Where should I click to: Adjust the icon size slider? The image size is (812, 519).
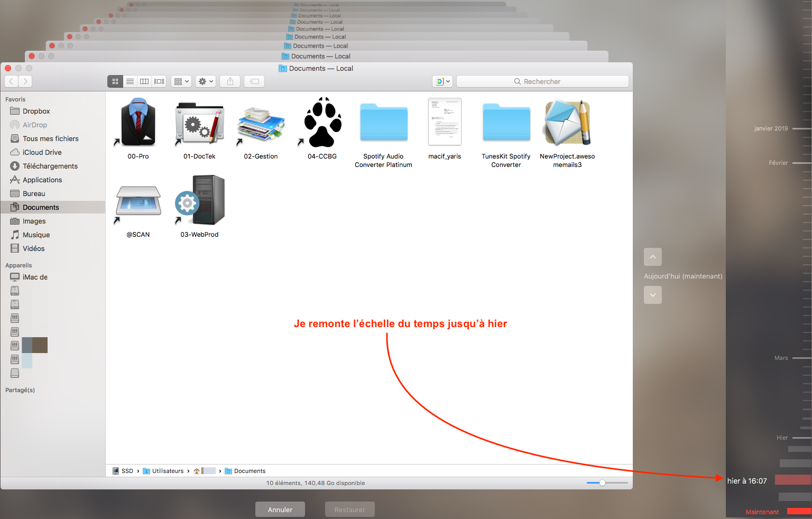pyautogui.click(x=602, y=483)
